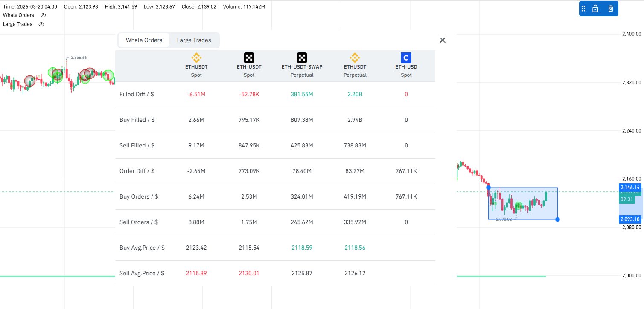Viewport: 644px width, 309px height.
Task: Click the 2,093.18 price label on axis
Action: (630, 219)
